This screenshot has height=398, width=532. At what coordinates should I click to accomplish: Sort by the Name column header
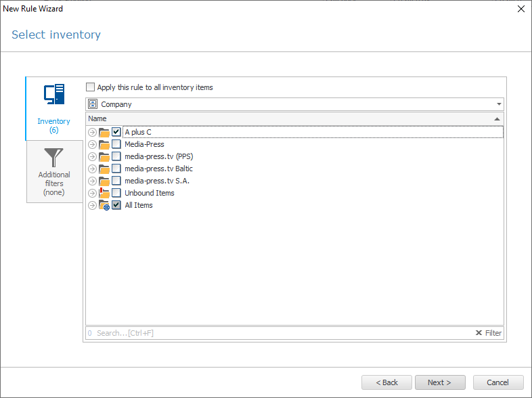(x=294, y=118)
